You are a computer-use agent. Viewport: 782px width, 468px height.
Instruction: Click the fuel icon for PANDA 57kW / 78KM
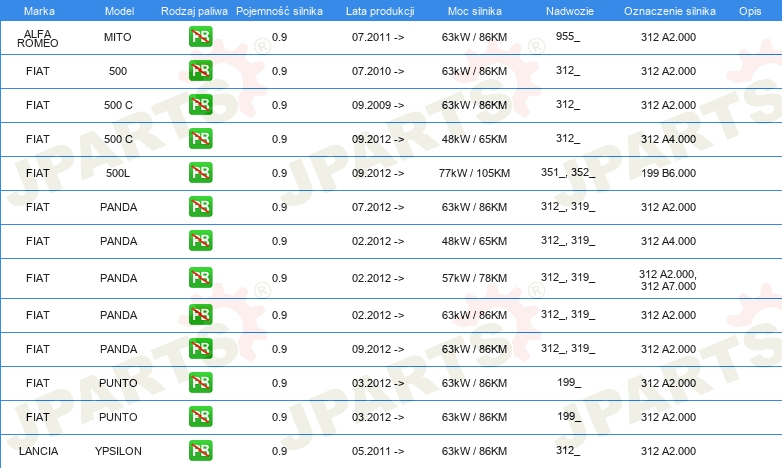(200, 277)
